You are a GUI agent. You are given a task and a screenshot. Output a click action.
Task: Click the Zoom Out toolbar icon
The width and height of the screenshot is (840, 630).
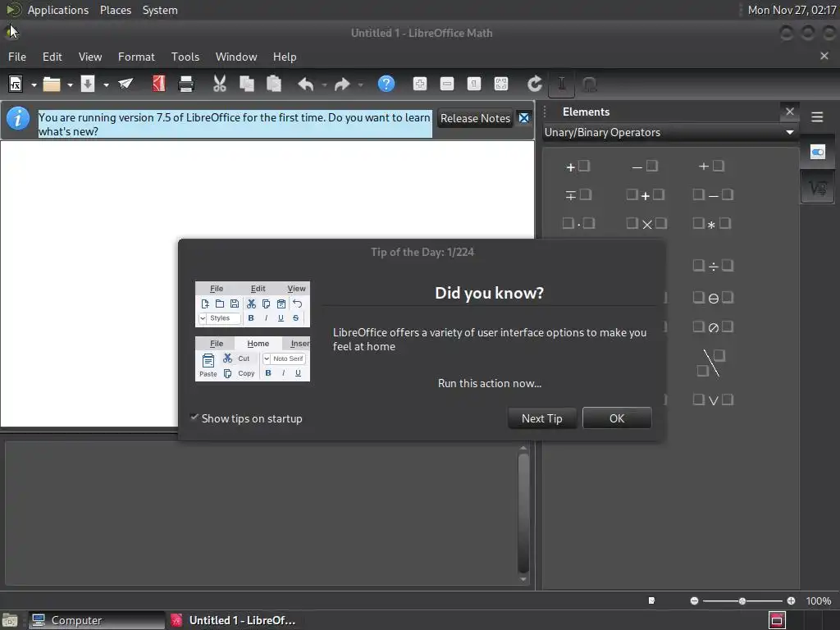coord(447,84)
